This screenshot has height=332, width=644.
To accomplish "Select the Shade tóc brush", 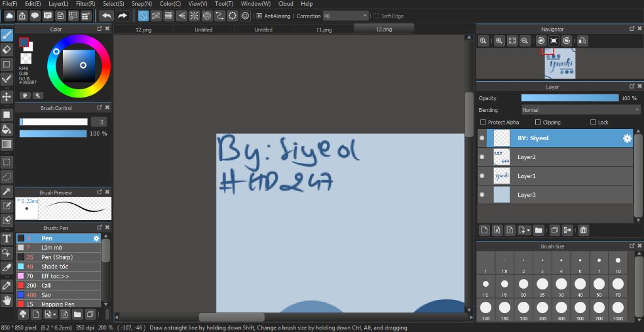I will [58, 267].
